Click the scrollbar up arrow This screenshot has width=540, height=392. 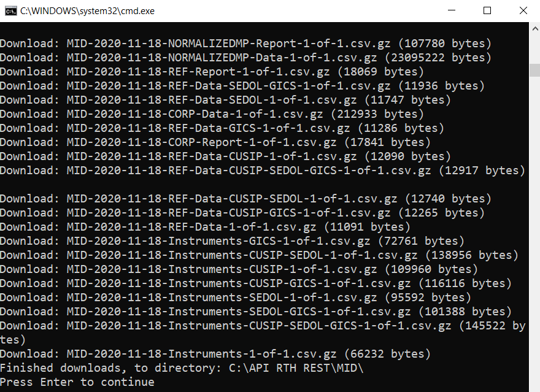[x=535, y=29]
